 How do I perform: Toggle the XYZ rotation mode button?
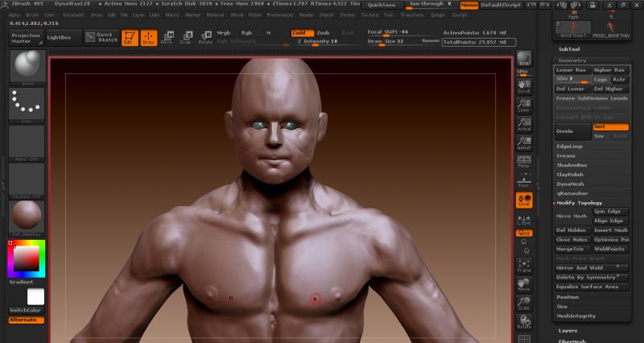pos(524,233)
